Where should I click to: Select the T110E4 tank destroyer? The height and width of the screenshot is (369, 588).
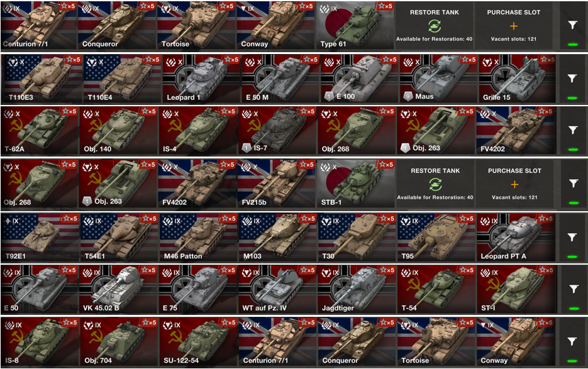tap(122, 79)
